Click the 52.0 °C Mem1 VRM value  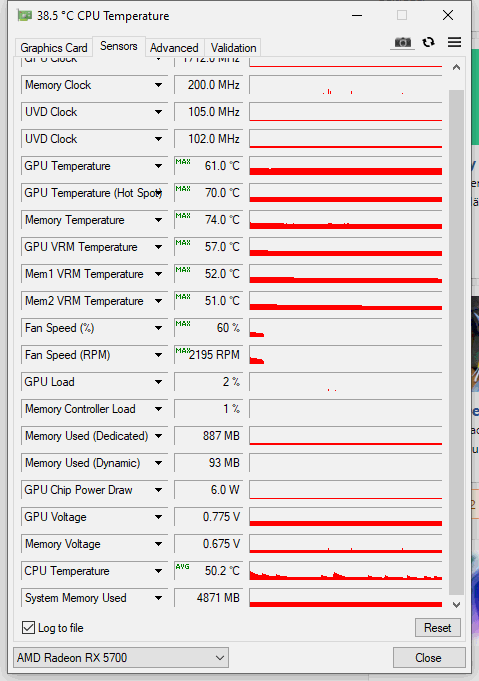coord(208,274)
